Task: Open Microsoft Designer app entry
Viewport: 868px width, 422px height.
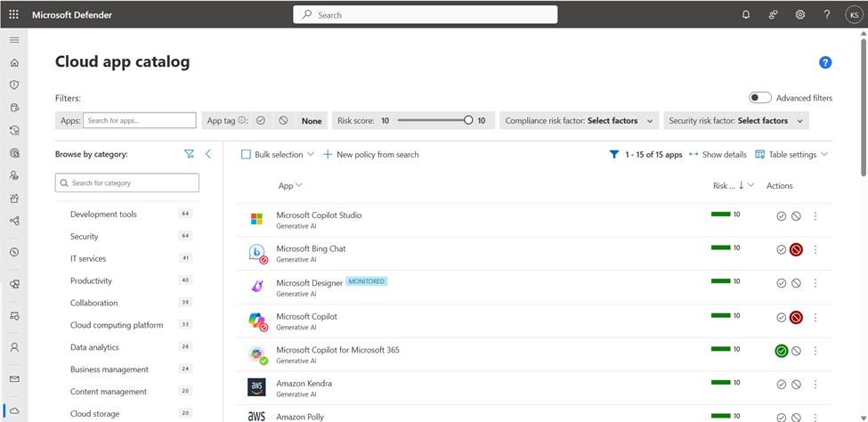Action: coord(310,283)
